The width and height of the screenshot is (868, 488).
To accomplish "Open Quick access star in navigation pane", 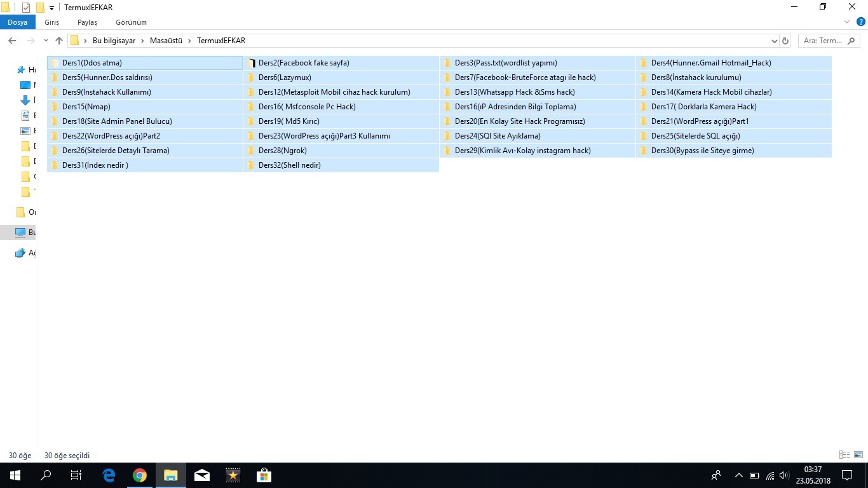I will 25,70.
